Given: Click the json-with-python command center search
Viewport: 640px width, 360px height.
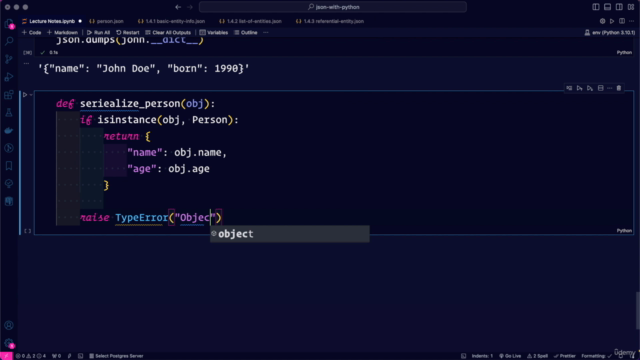Looking at the screenshot, I should coord(333,7).
